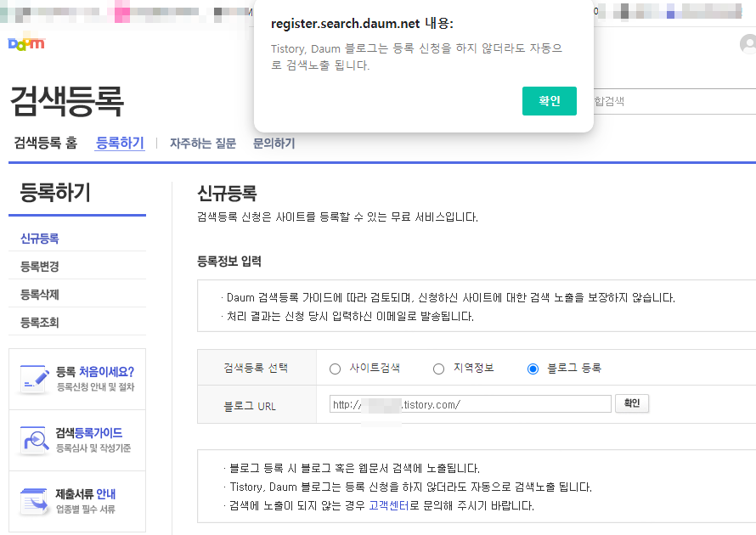Open 등록 처음이세요? guide link

tap(95, 372)
